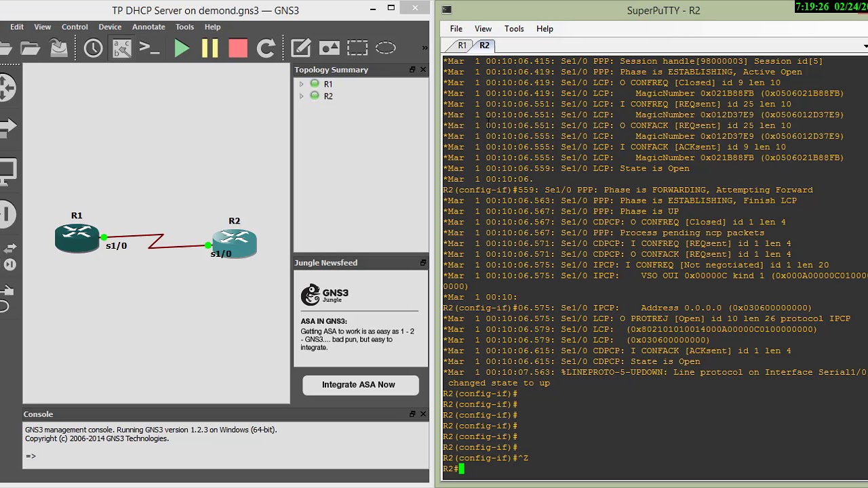Screen dimensions: 868x488
Task: Close the Topology Summary panel
Action: click(x=423, y=70)
